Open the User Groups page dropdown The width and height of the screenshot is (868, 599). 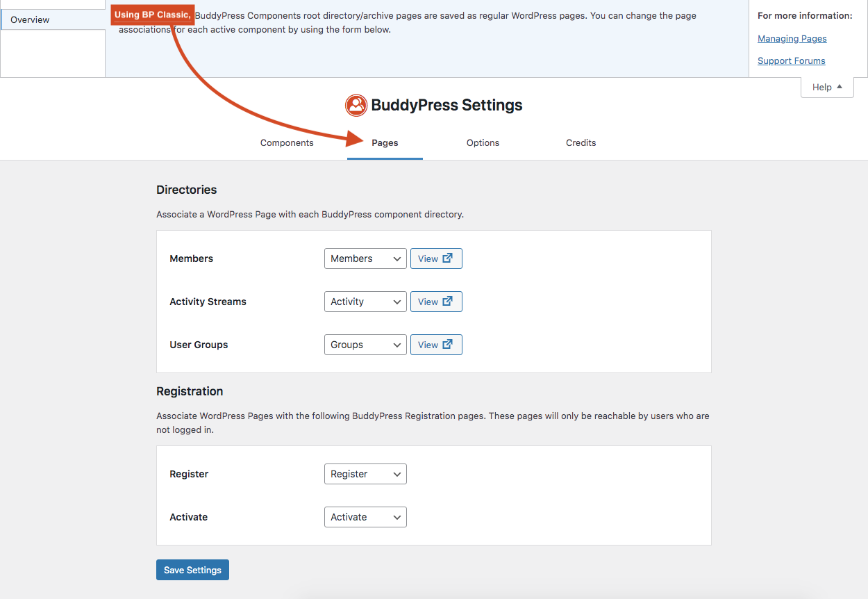pyautogui.click(x=365, y=345)
